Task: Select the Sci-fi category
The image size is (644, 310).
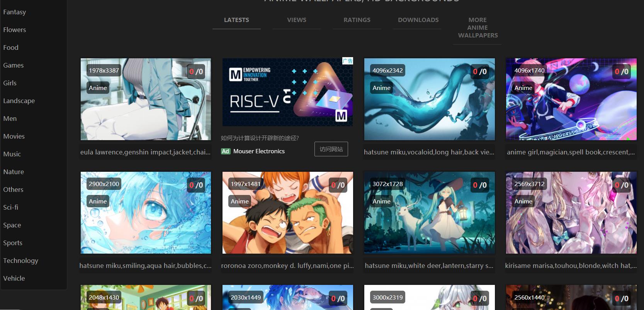Action: (11, 207)
